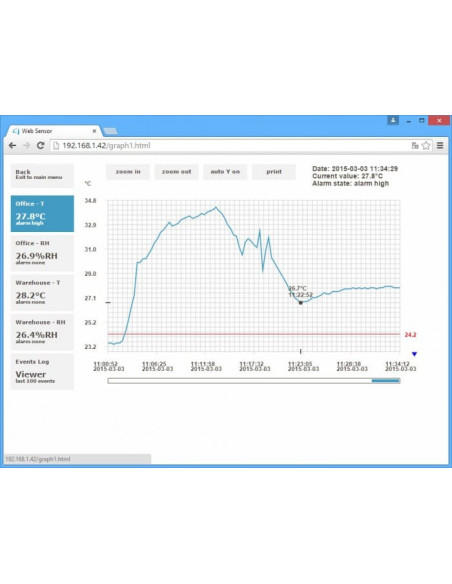This screenshot has width=452, height=584.
Task: Click the zoom out button
Action: [176, 172]
